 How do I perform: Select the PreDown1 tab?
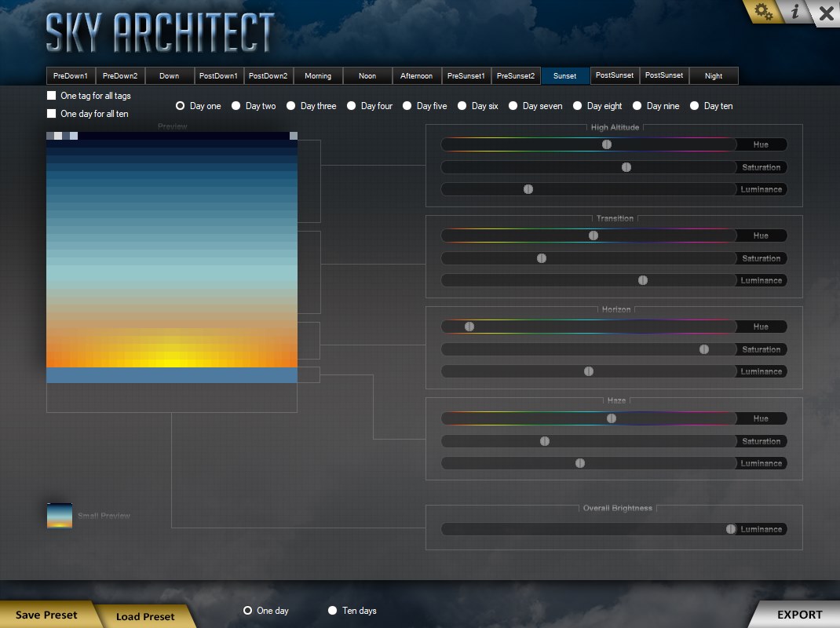pos(71,76)
